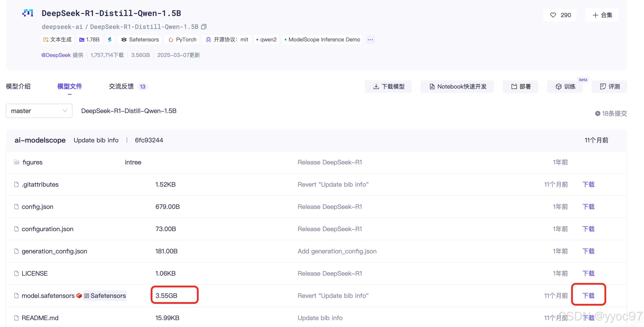Switch to the 交流反馈 tab

pyautogui.click(x=121, y=87)
